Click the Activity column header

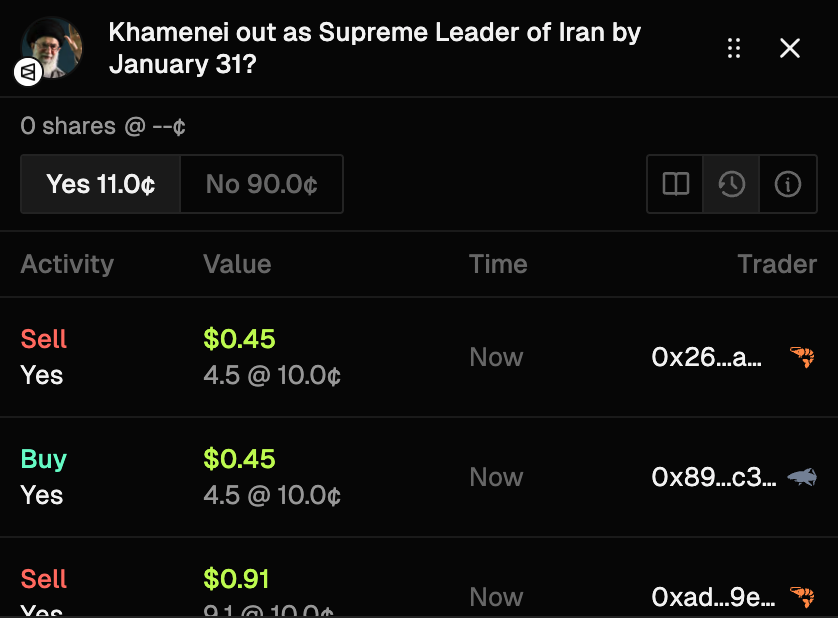click(x=67, y=264)
